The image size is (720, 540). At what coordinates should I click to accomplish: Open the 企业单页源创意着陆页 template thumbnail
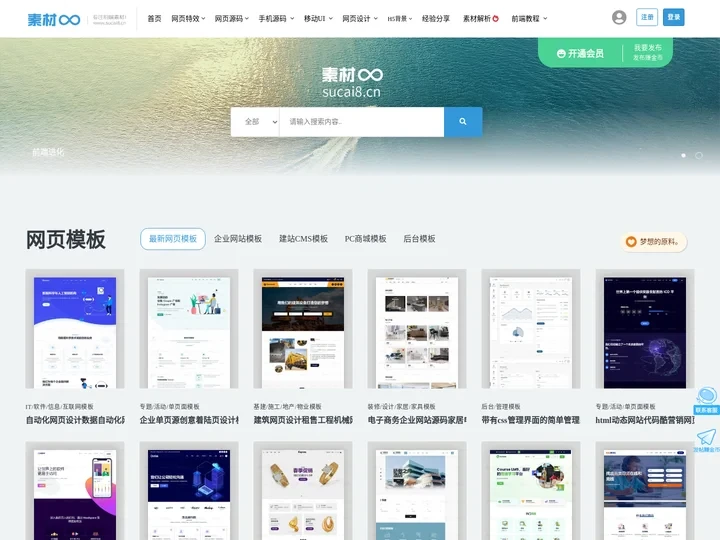(x=189, y=329)
